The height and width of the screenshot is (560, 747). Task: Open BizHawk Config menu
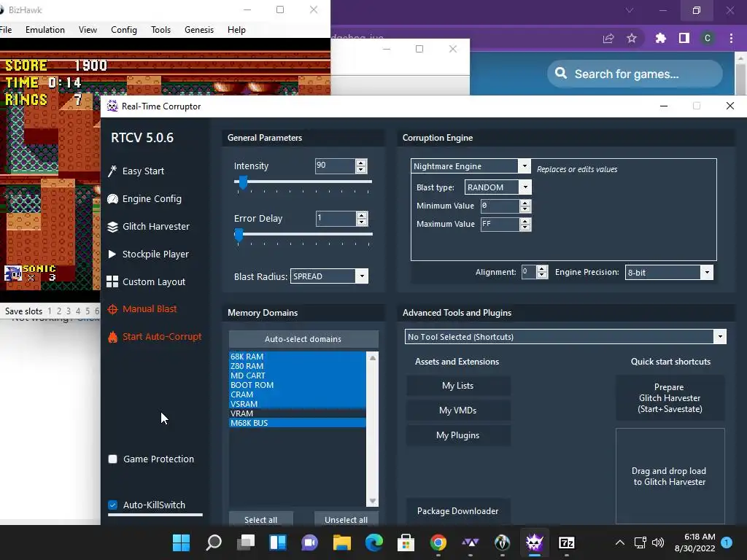point(124,29)
